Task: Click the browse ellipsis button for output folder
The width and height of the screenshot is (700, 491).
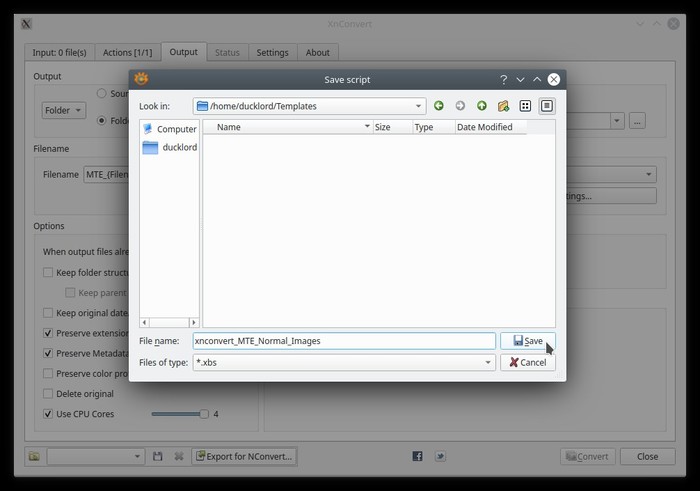Action: pyautogui.click(x=637, y=121)
